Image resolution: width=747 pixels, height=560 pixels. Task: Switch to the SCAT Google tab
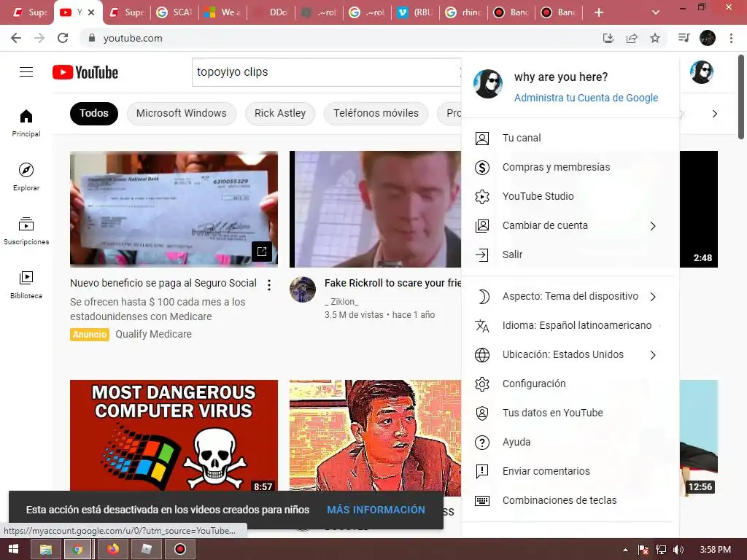click(x=175, y=12)
